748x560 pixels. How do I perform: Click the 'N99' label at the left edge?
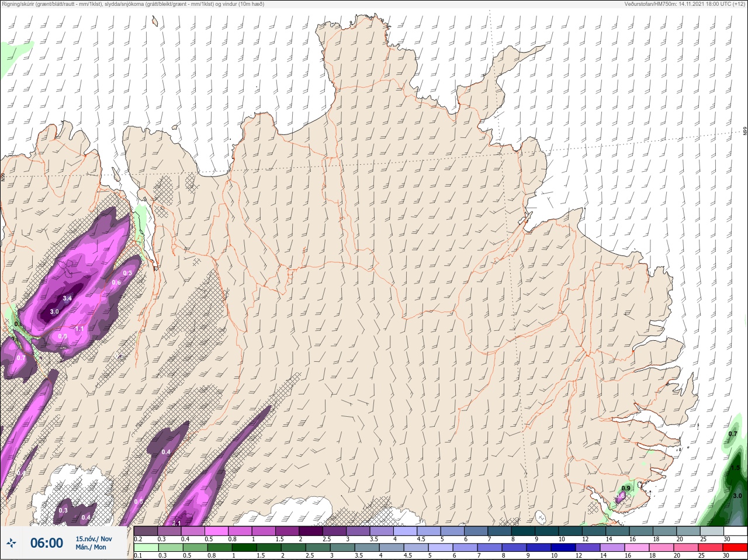pos(3,176)
